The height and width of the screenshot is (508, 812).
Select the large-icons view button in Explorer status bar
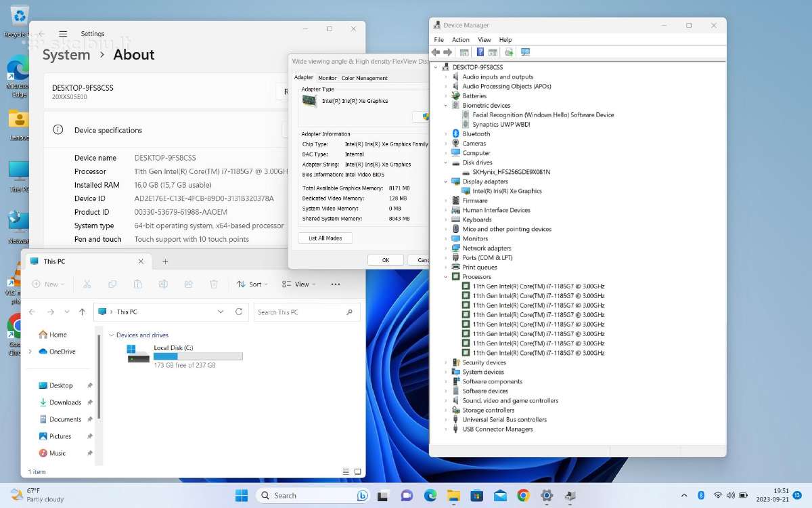pyautogui.click(x=359, y=471)
